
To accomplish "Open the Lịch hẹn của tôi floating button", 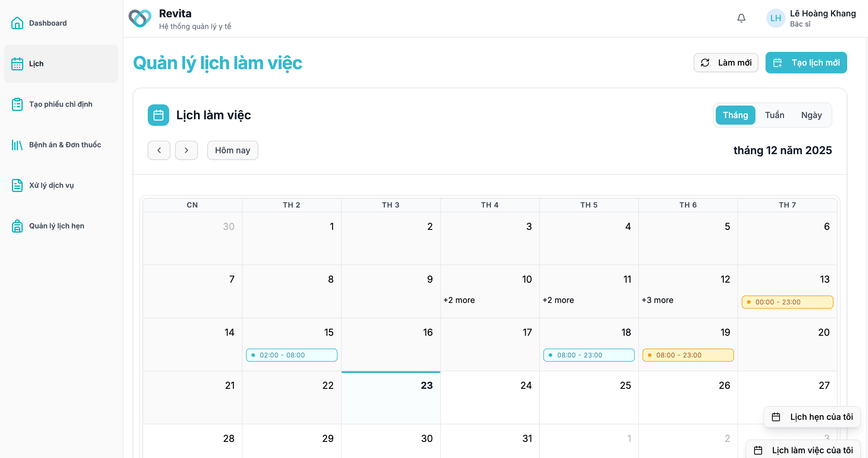I will 812,417.
